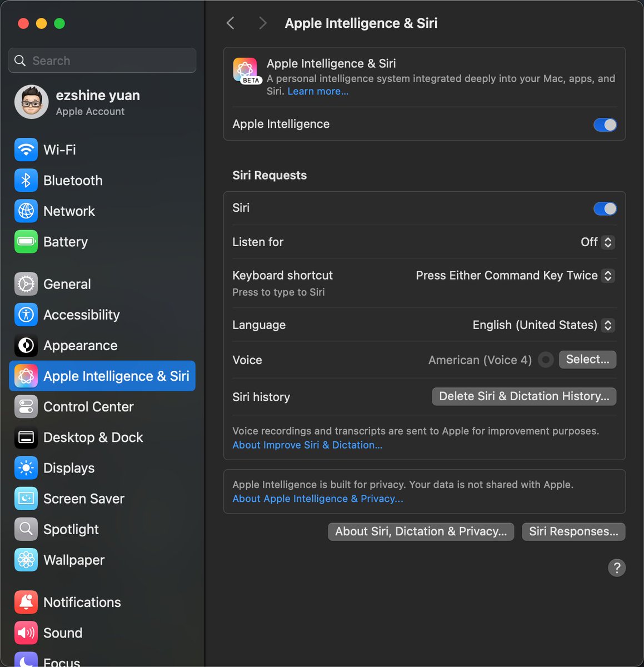Select Battery label in sidebar

tap(66, 241)
